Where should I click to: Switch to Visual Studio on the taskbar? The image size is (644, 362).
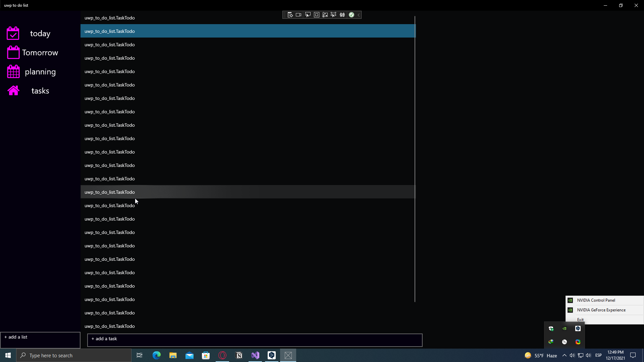pyautogui.click(x=255, y=355)
